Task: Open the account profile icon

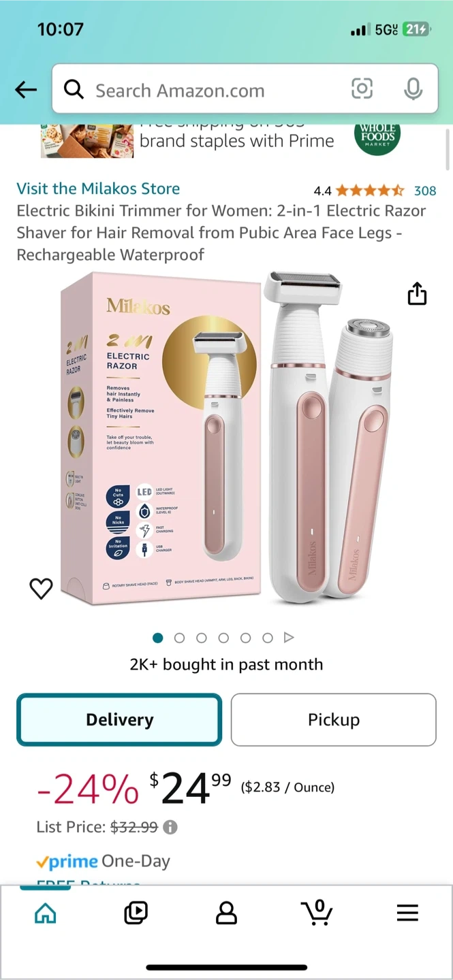Action: 226,913
